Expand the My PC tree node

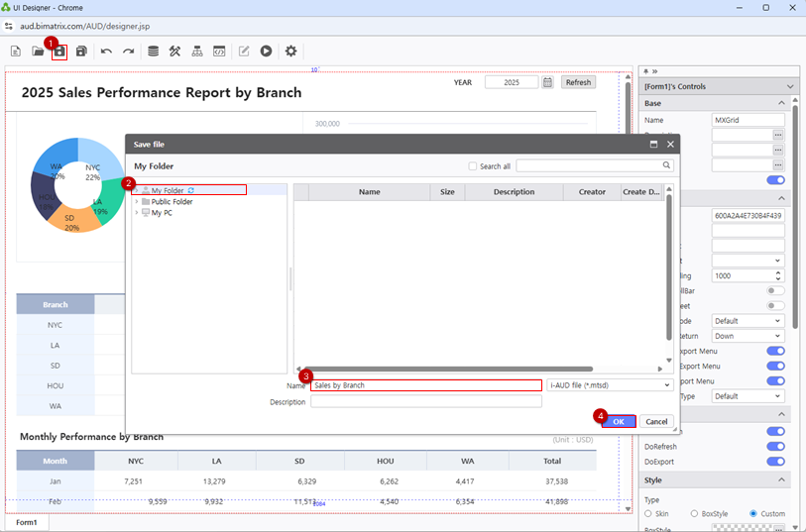coord(137,213)
